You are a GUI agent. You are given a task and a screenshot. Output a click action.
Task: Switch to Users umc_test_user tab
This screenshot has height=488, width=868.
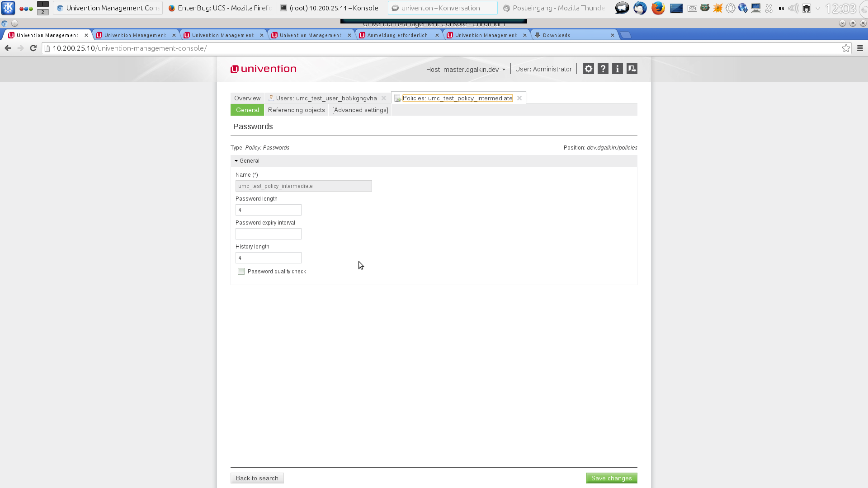[x=326, y=98]
